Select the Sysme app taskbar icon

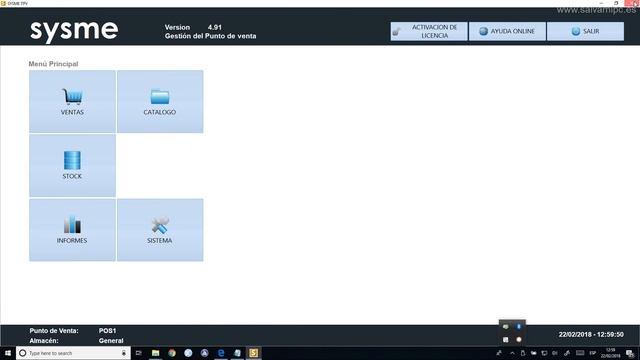tap(253, 353)
